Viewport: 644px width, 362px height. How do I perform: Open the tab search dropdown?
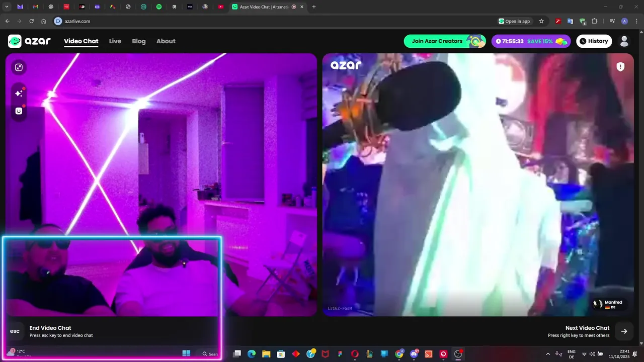pos(7,7)
